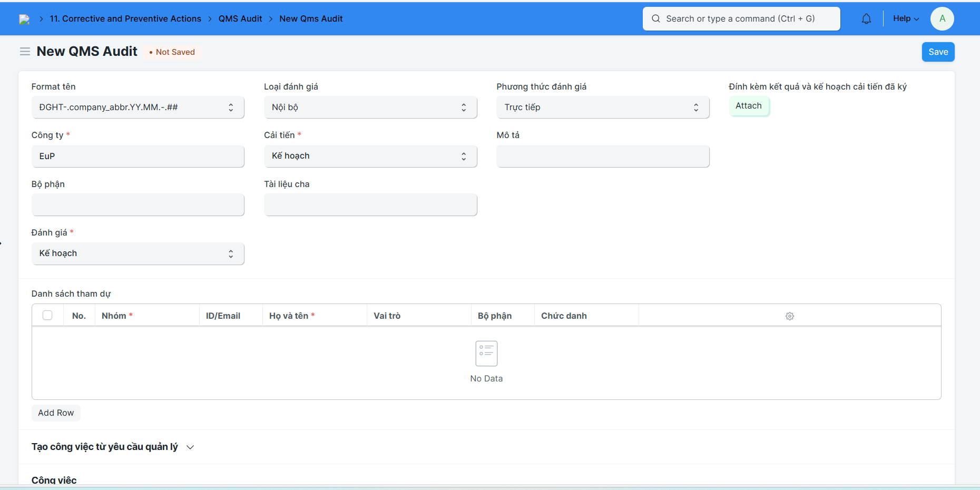Click the No Data list icon
980x490 pixels.
(486, 354)
